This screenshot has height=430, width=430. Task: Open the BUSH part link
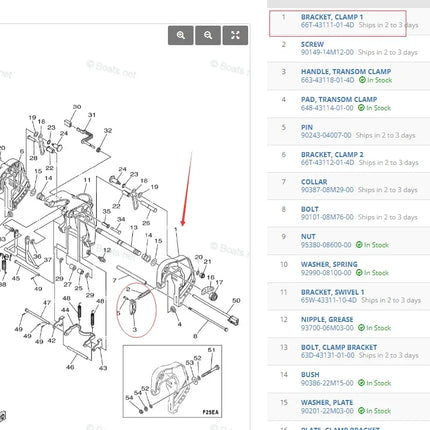(310, 375)
